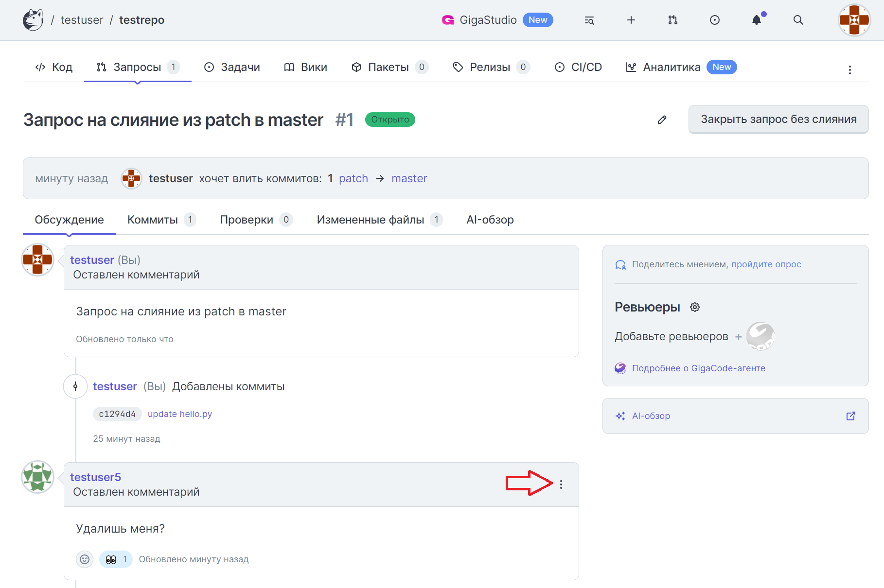884x588 pixels.
Task: Click testuser avatar in merge info bar
Action: coord(131,178)
